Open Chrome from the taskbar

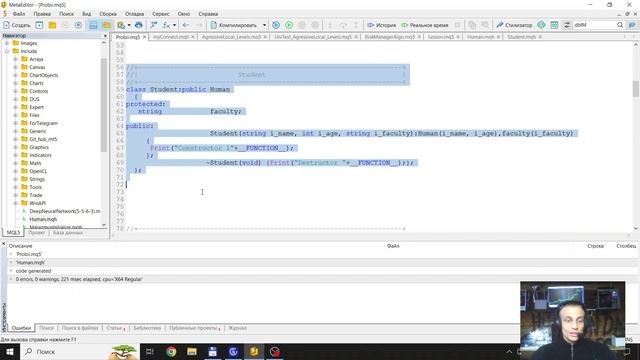pos(171,351)
